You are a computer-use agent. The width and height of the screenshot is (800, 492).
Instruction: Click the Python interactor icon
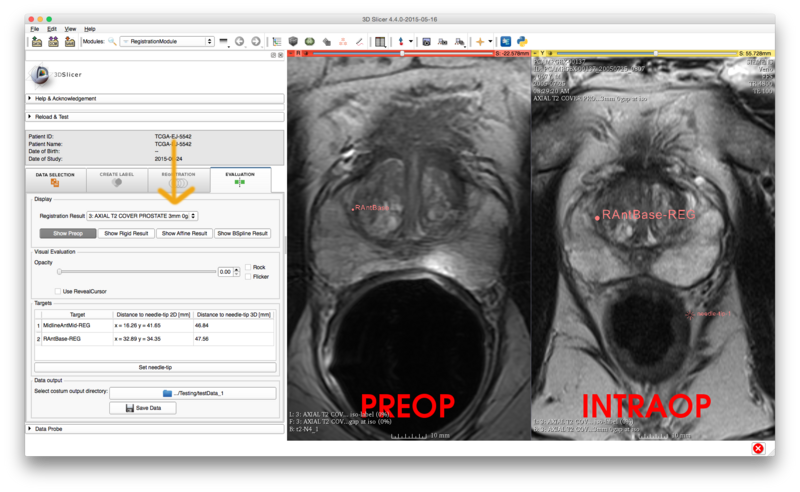pyautogui.click(x=522, y=42)
